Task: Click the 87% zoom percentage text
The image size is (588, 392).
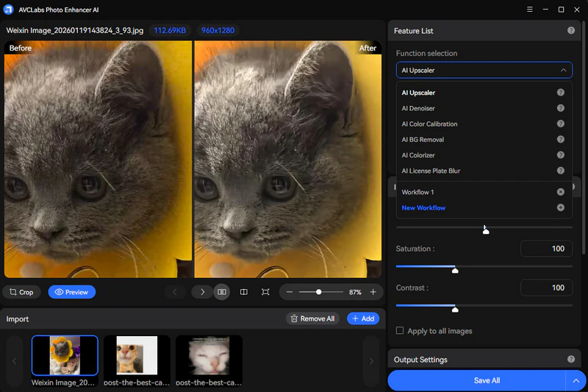Action: 355,292
